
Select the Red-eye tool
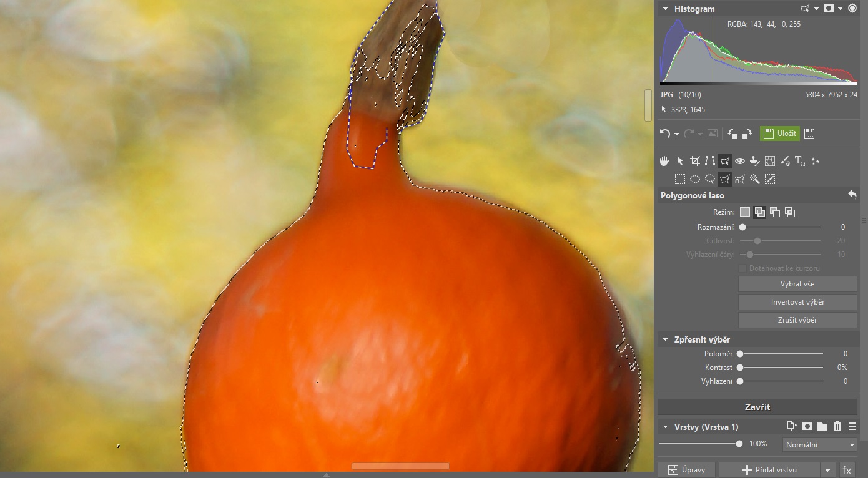pos(740,161)
